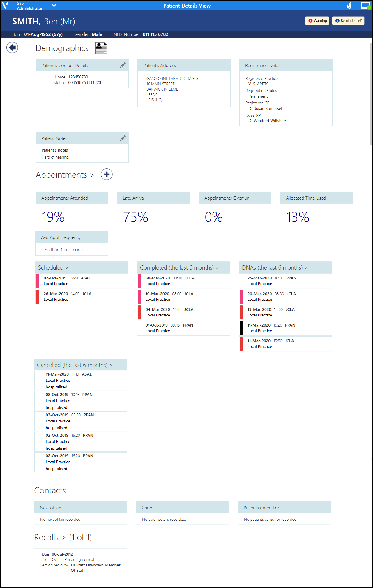Image resolution: width=373 pixels, height=588 pixels.
Task: Expand the Scheduled appointments list
Action: point(53,267)
